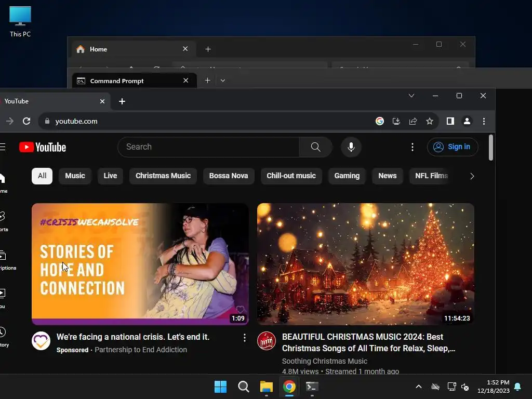Open Chrome tab search chevron

point(411,96)
